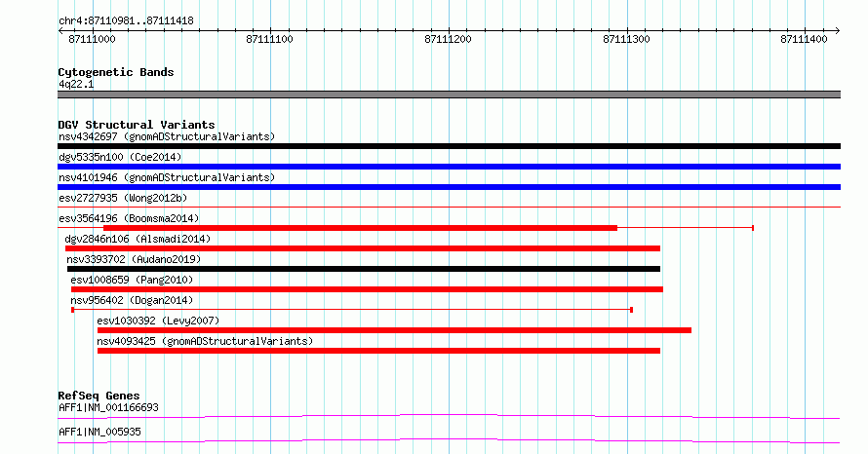Click the right end marker of nsv956402

[x=632, y=310]
